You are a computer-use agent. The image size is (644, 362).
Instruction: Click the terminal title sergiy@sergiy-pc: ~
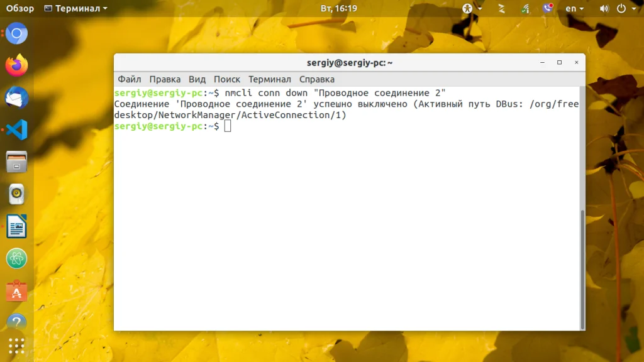coord(350,63)
